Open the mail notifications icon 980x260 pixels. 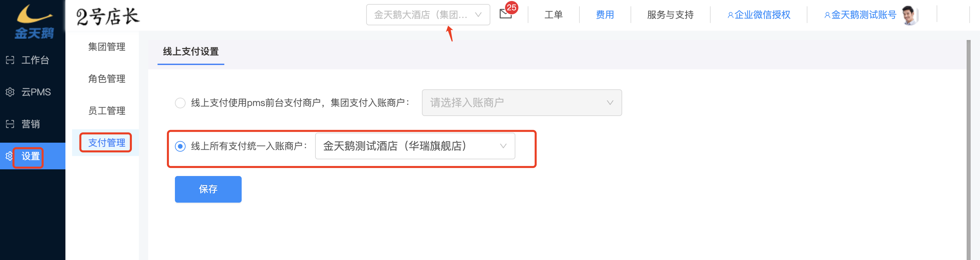[505, 14]
